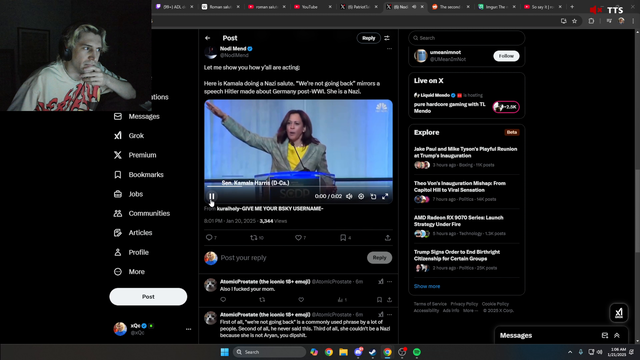
Task: Open Profile in the X sidebar
Action: 131,252
